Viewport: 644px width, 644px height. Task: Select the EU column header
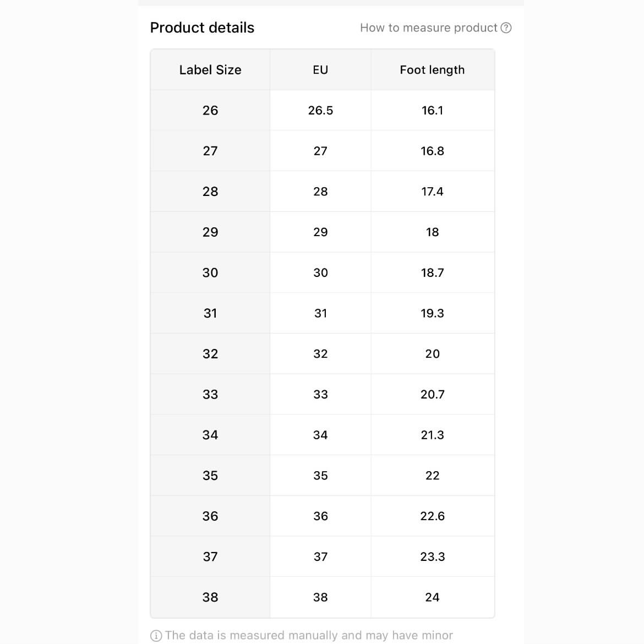[320, 70]
